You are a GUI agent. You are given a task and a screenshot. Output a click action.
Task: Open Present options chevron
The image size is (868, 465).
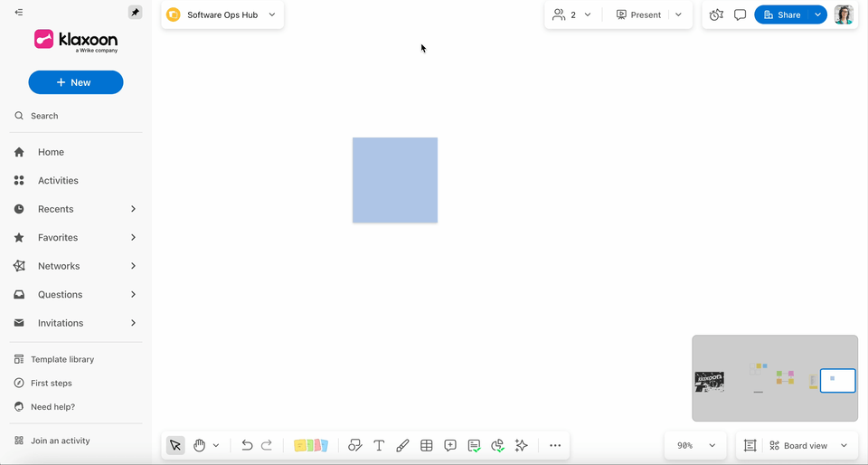point(679,15)
